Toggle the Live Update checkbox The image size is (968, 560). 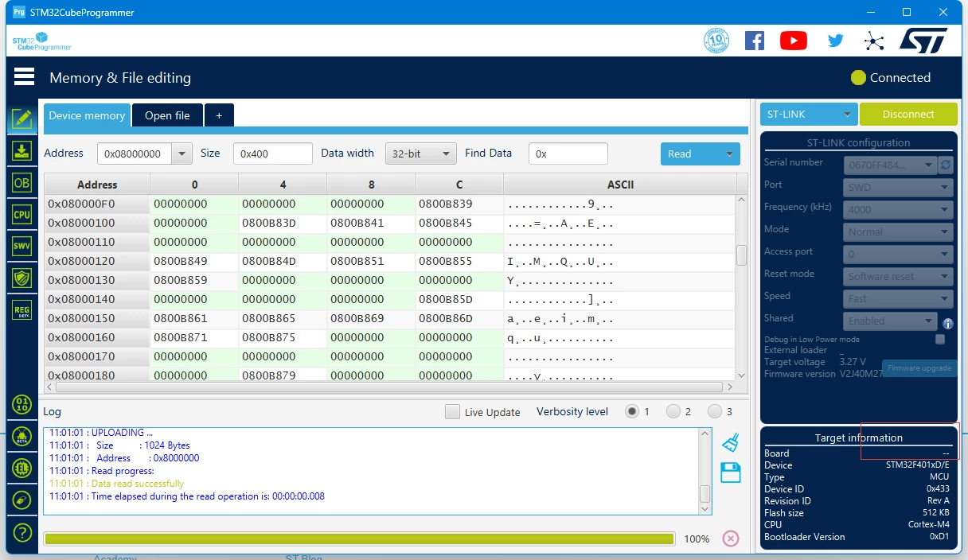(x=452, y=411)
